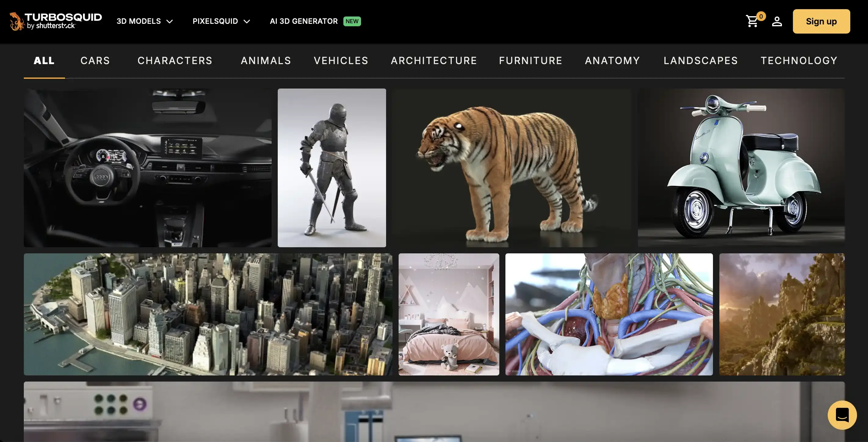The width and height of the screenshot is (868, 442).
Task: Open the TECHNOLOGY category
Action: tap(799, 61)
